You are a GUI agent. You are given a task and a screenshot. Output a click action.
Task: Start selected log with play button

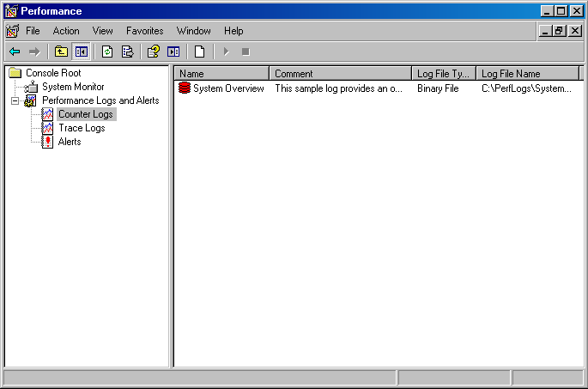point(226,52)
